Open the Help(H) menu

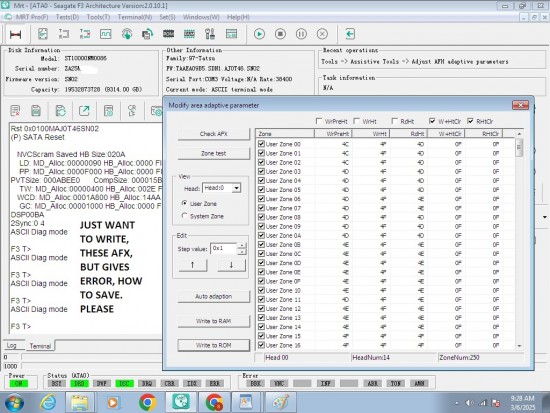click(238, 17)
